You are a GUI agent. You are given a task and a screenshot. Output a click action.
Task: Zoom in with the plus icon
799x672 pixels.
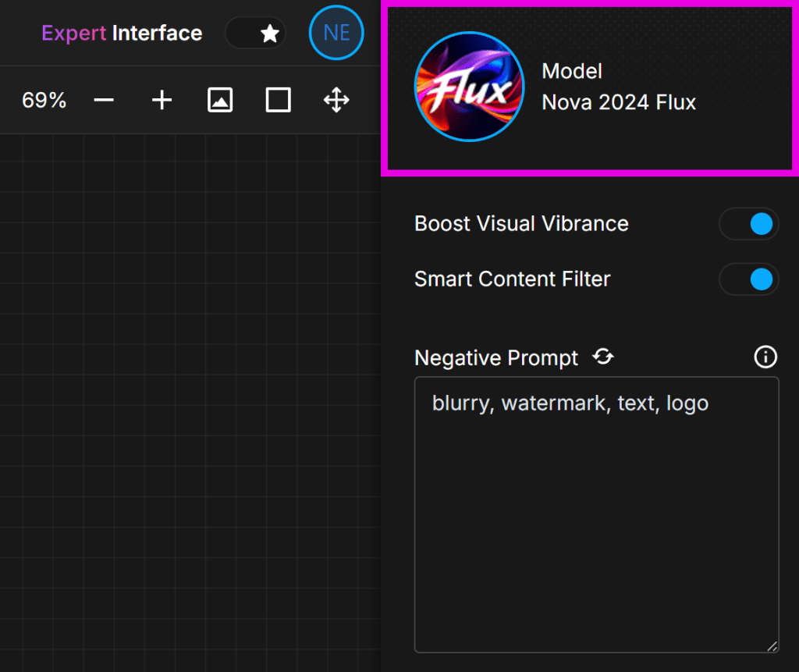coord(162,101)
